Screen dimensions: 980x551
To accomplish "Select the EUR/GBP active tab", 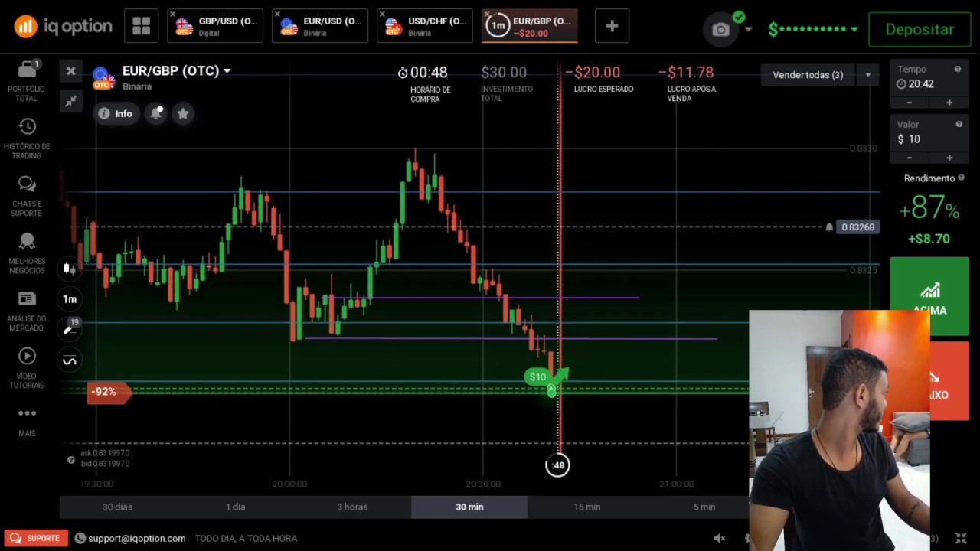I will [530, 26].
